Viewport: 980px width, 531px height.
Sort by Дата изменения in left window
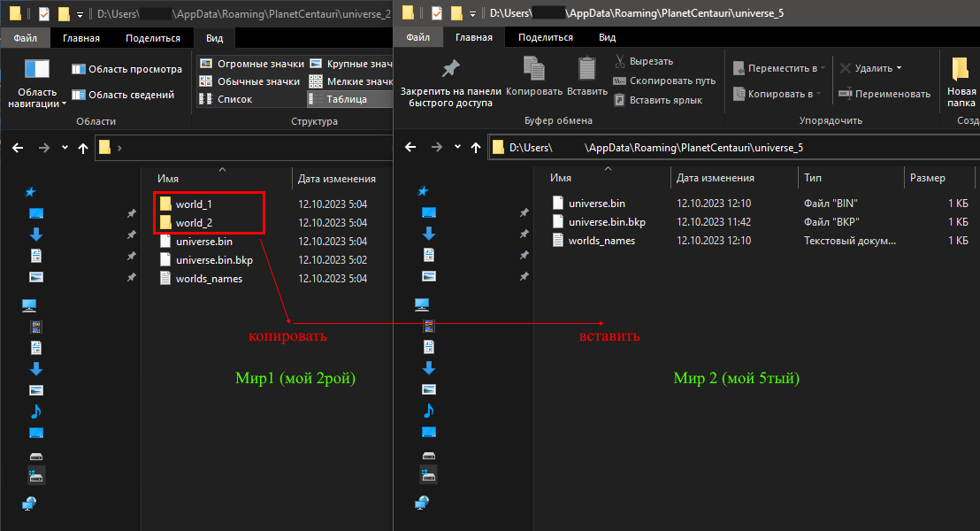336,178
